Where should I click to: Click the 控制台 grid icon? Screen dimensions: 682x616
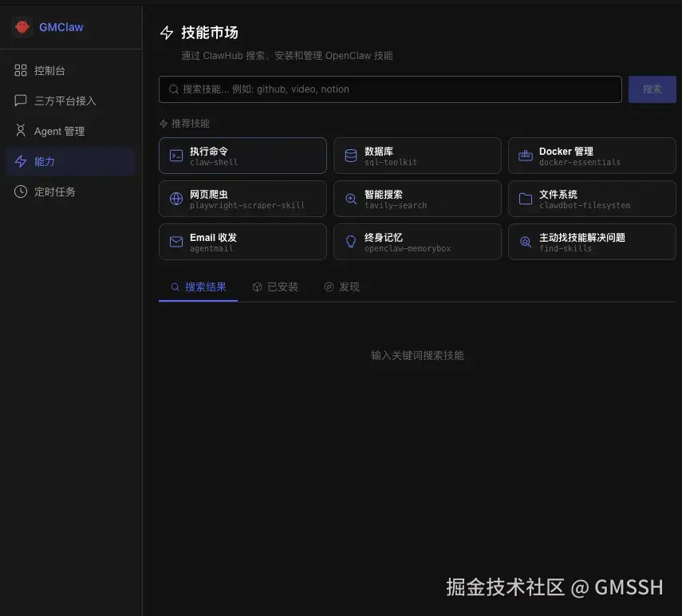(20, 70)
